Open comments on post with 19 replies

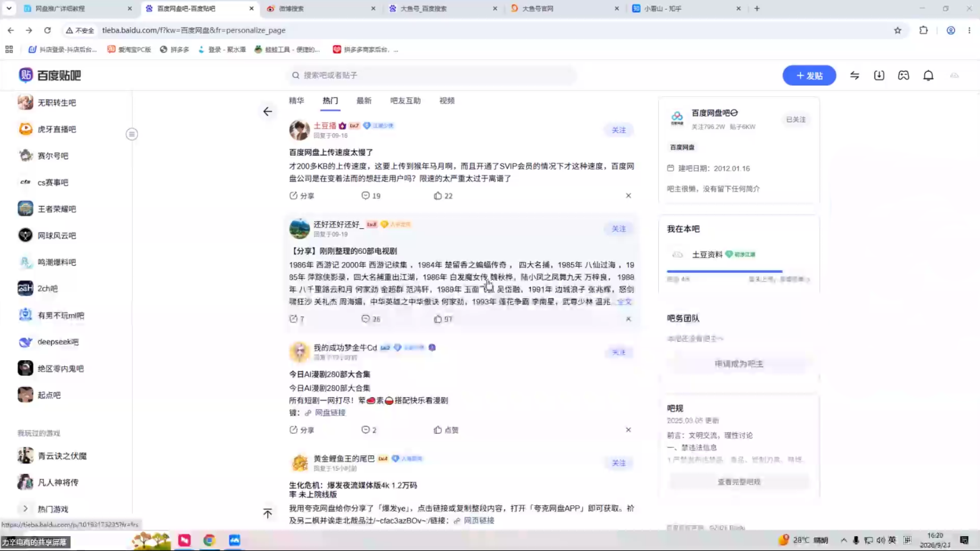371,196
